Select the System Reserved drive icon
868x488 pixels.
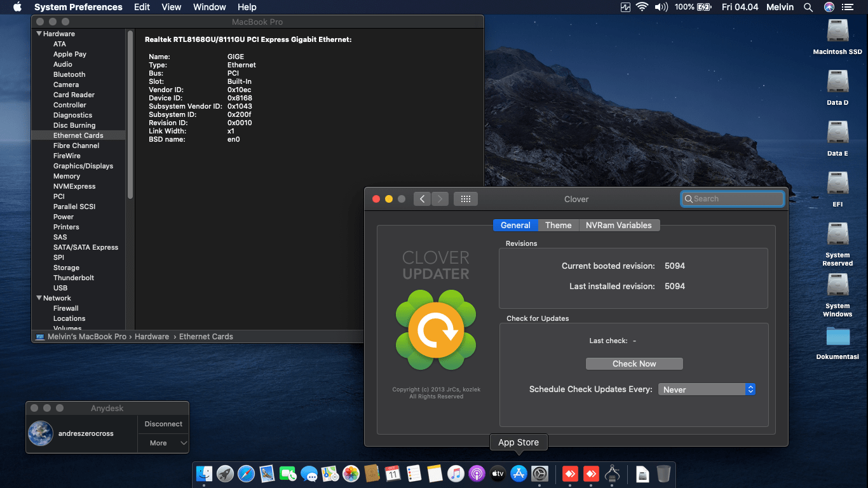pos(837,234)
